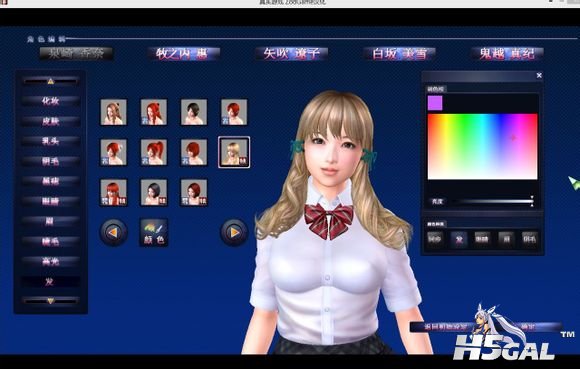Select first brown hairstyle thumbnail in top row
The width and height of the screenshot is (580, 369).
pos(114,112)
